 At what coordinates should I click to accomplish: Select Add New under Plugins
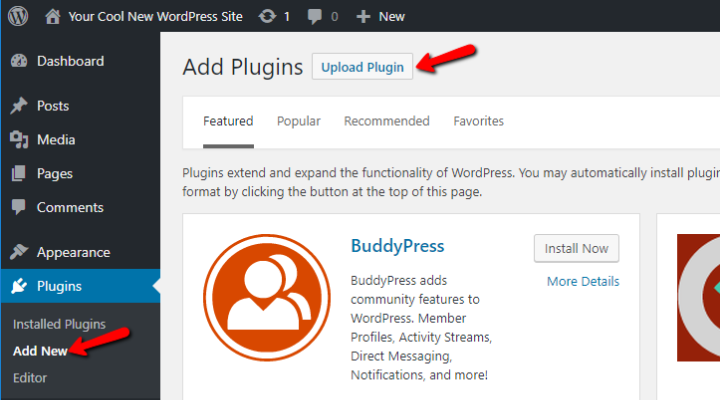(x=40, y=351)
